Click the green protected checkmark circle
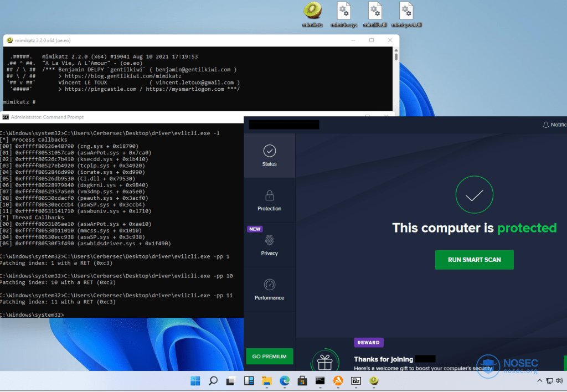 point(474,194)
